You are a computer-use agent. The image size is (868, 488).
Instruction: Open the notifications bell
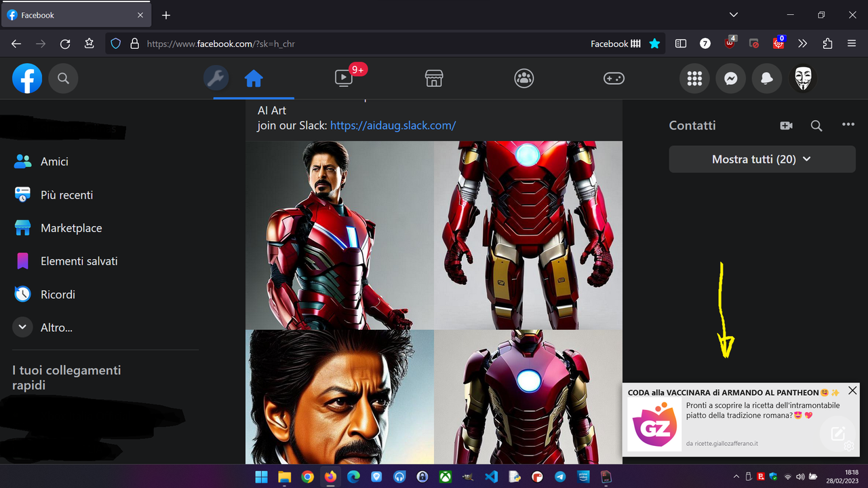point(767,79)
